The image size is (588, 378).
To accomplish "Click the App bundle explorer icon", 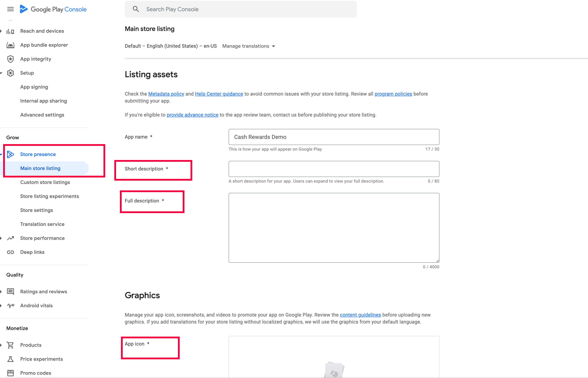I will pos(10,45).
